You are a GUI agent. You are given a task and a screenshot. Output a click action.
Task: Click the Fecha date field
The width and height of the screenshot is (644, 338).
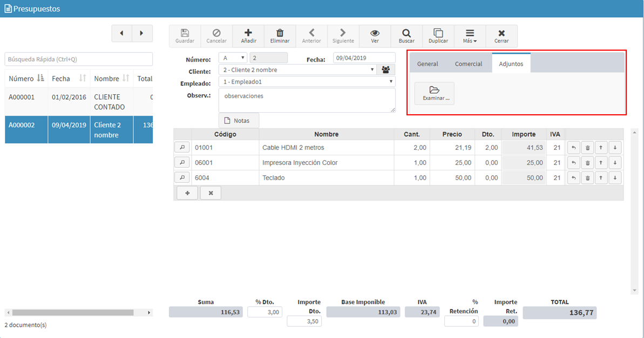364,58
